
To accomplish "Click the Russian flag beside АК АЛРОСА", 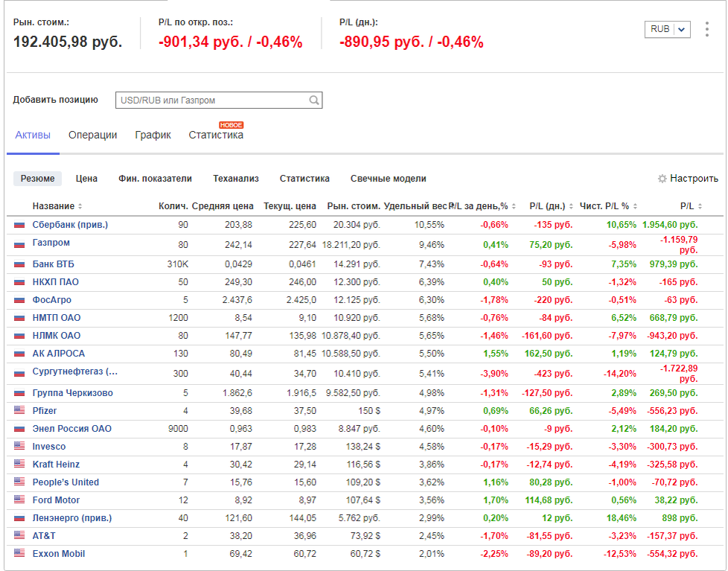I will pos(19,354).
